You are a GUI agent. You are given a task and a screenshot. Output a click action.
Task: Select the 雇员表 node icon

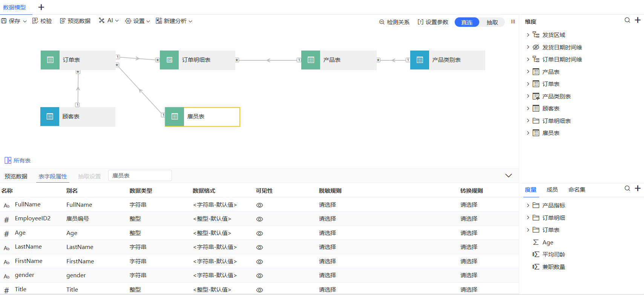click(175, 117)
